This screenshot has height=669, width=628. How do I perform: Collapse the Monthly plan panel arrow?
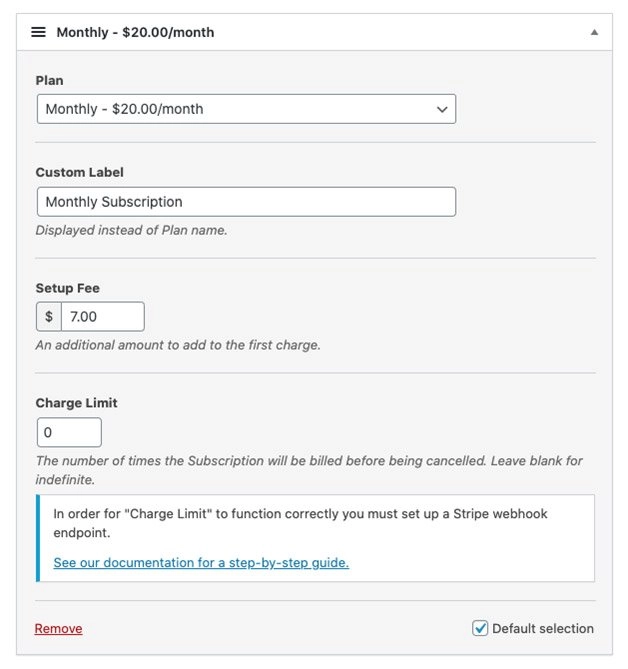(594, 32)
